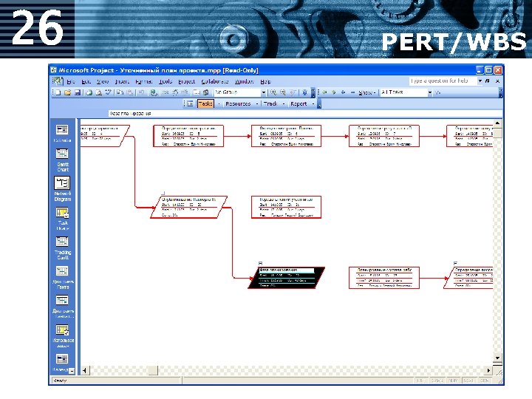Image resolution: width=532 pixels, height=399 pixels.
Task: Run the Spelling check icon
Action: pos(108,92)
